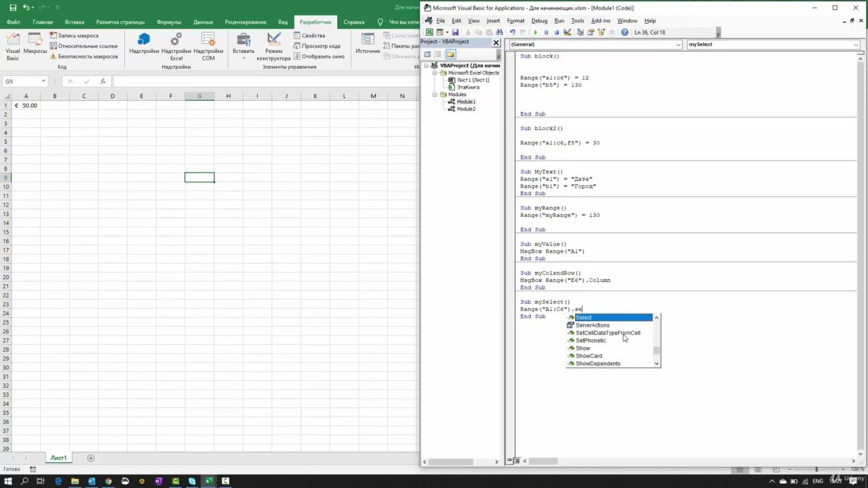Run the macro with the play icon
The image size is (868, 488).
click(536, 33)
